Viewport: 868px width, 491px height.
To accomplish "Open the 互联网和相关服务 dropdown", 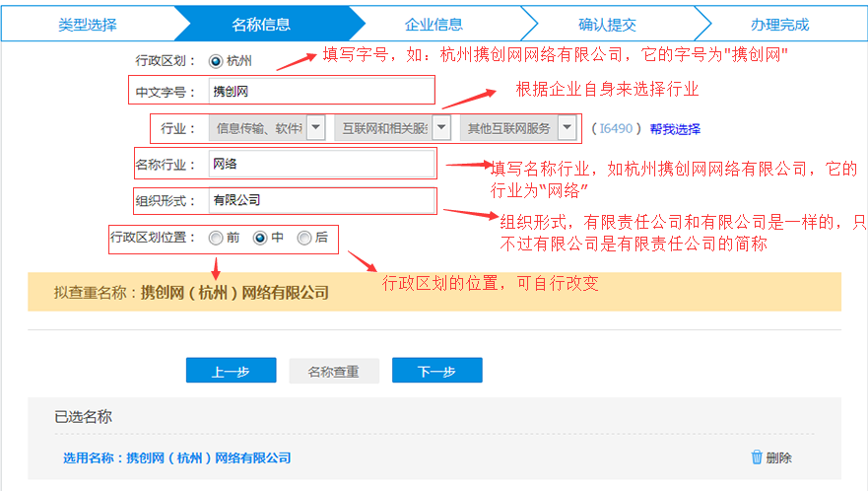I will click(x=441, y=128).
